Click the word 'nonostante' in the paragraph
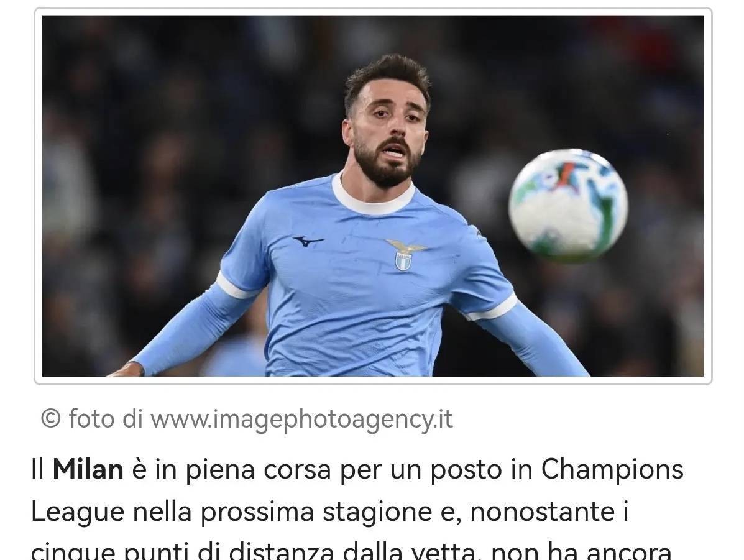This screenshot has width=744, height=560. click(543, 512)
